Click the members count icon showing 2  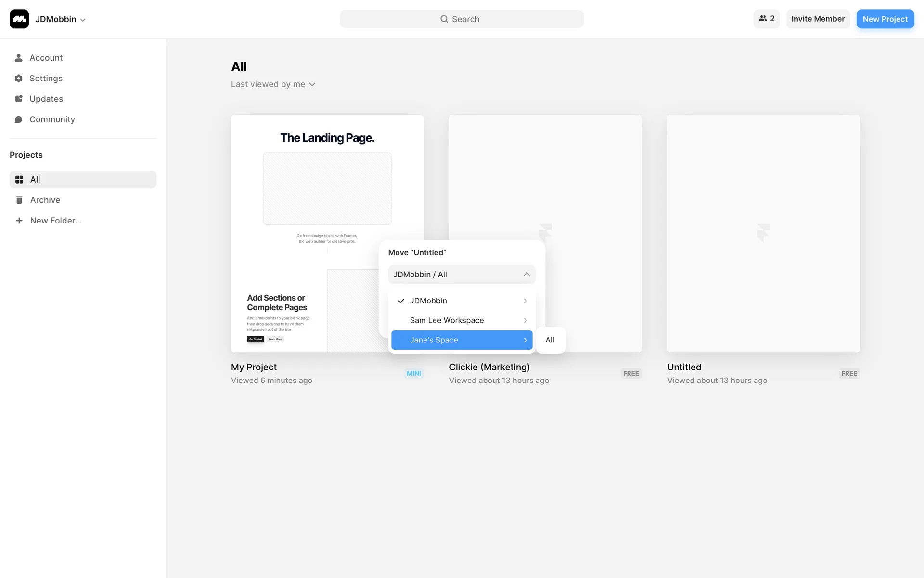click(766, 19)
